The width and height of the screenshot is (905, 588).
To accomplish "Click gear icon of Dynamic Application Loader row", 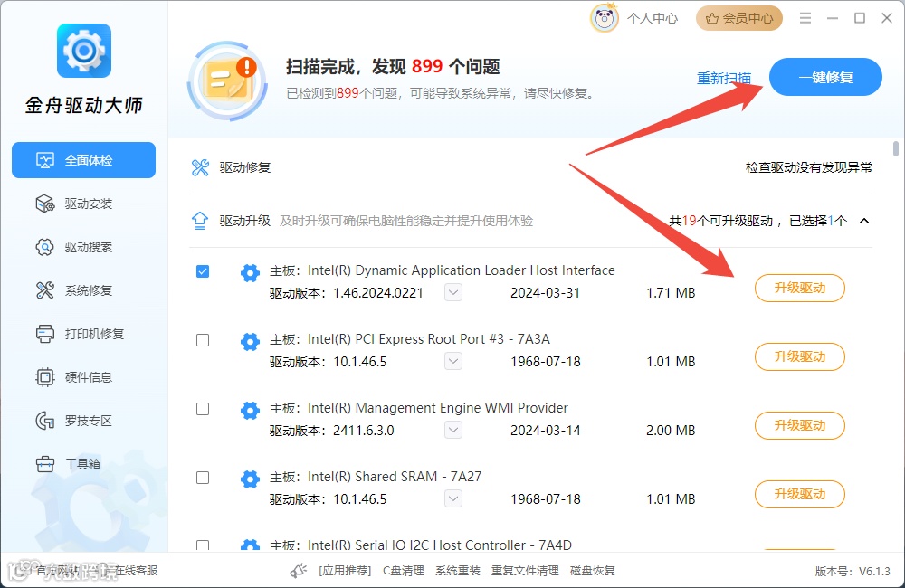I will point(250,273).
